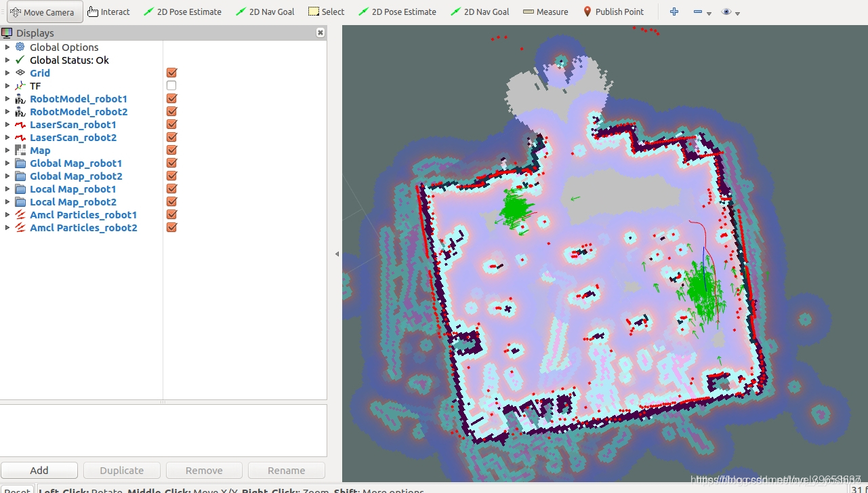The width and height of the screenshot is (868, 493).
Task: Expand Amcl Particles_robot1 properties
Action: pos(7,214)
